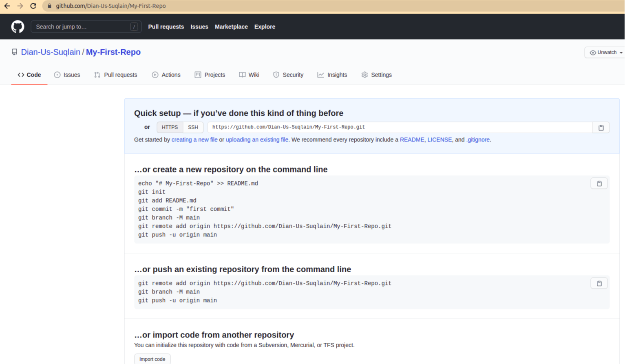Click the browser forward arrow
The width and height of the screenshot is (625, 364).
[20, 6]
